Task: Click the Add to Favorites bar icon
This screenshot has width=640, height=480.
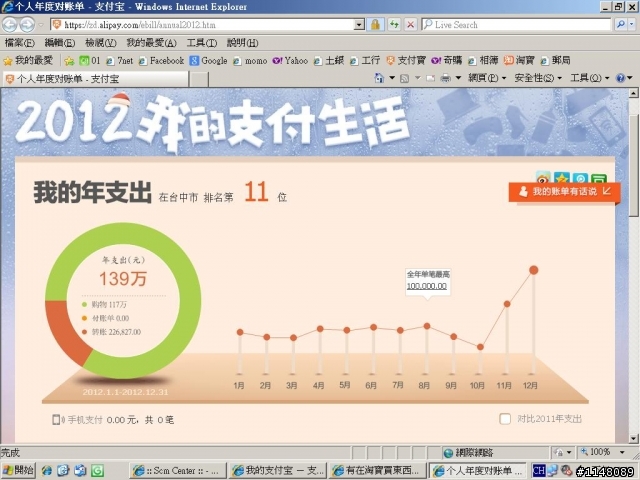Action: click(x=69, y=61)
